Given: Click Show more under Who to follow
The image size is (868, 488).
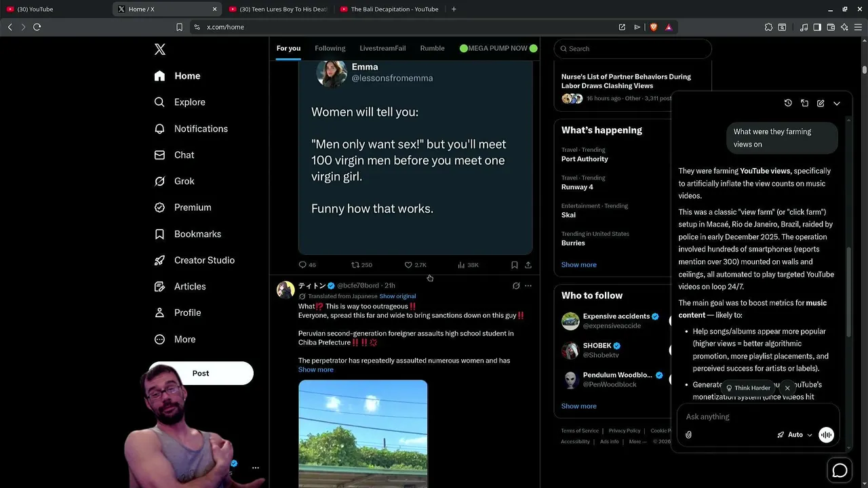Looking at the screenshot, I should point(578,406).
